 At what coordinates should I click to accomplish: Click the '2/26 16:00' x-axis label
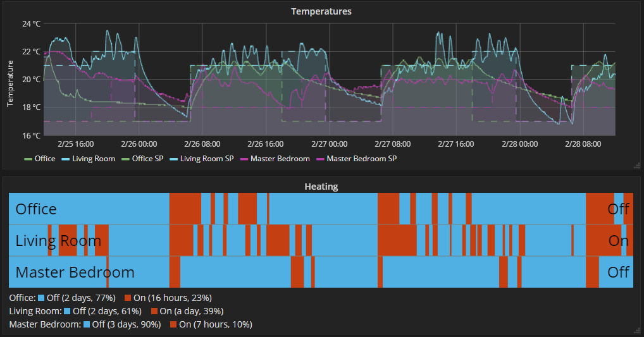coord(265,144)
